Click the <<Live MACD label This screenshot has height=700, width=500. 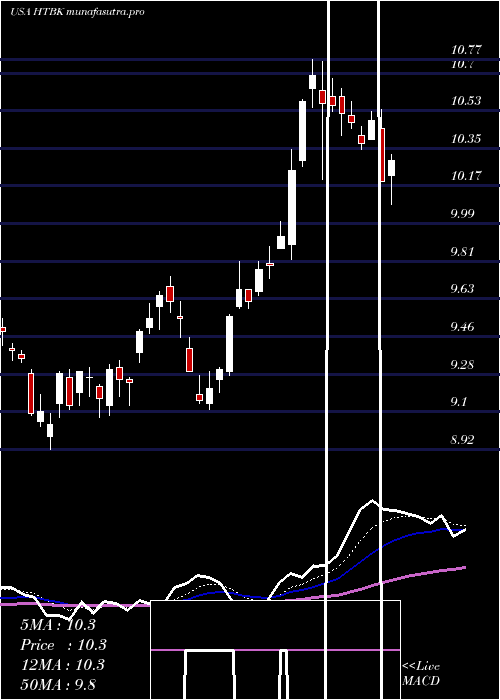[421, 673]
